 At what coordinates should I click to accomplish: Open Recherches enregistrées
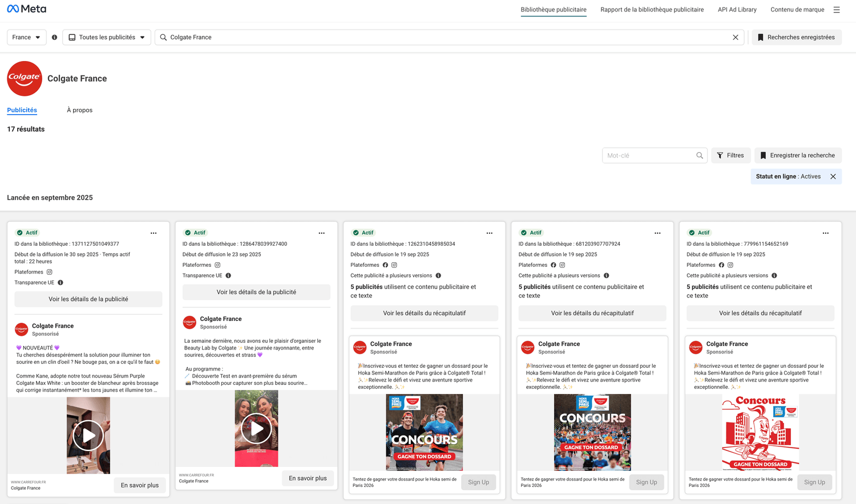click(797, 37)
